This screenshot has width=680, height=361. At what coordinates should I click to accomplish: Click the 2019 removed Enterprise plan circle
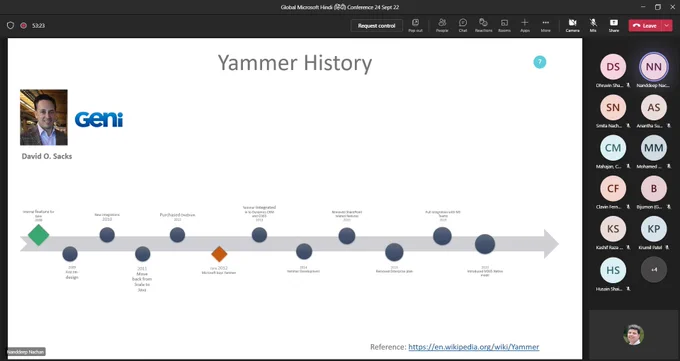[394, 252]
